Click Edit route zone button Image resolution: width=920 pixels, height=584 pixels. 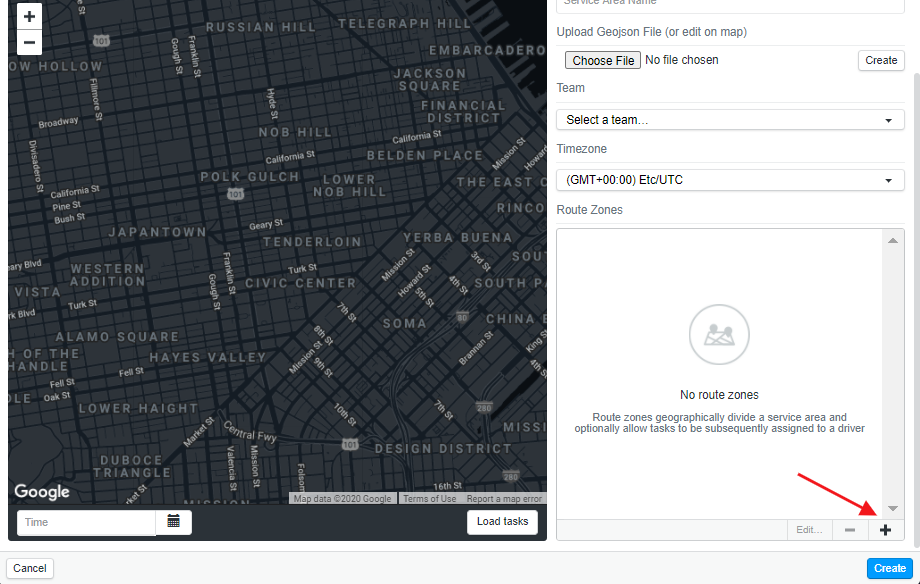coord(809,530)
